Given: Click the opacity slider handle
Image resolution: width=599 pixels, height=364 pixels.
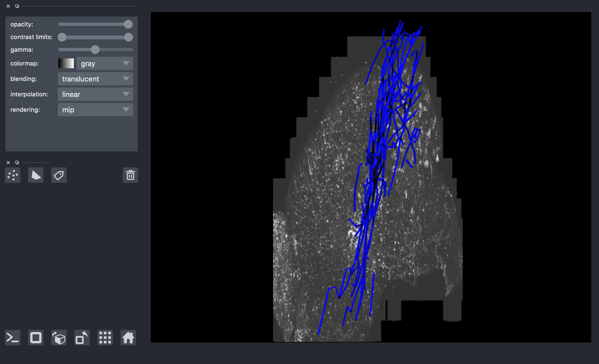Looking at the screenshot, I should [128, 24].
